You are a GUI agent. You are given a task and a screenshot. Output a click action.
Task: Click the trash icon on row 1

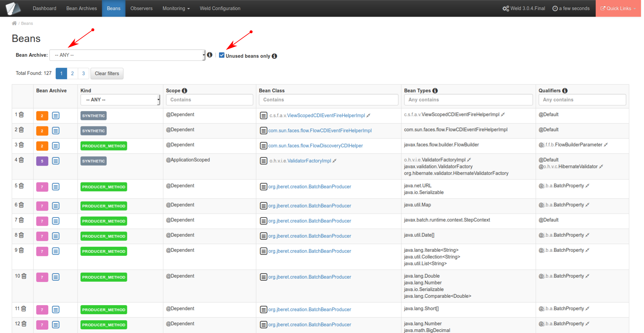[21, 115]
